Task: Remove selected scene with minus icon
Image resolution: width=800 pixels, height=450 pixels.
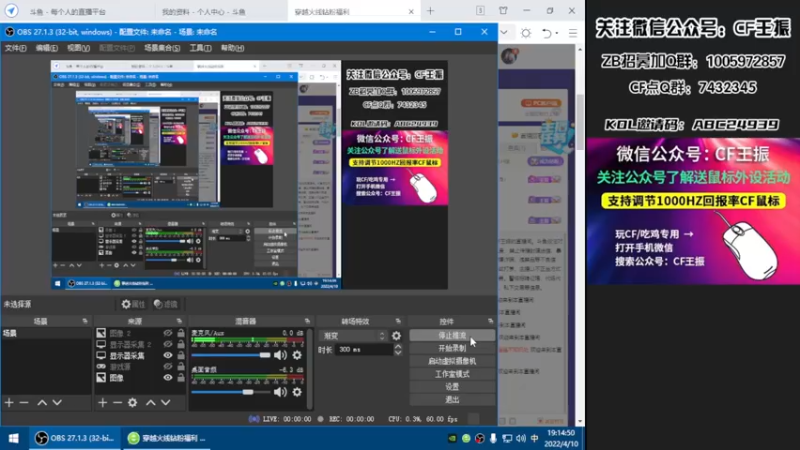Action: (x=24, y=403)
